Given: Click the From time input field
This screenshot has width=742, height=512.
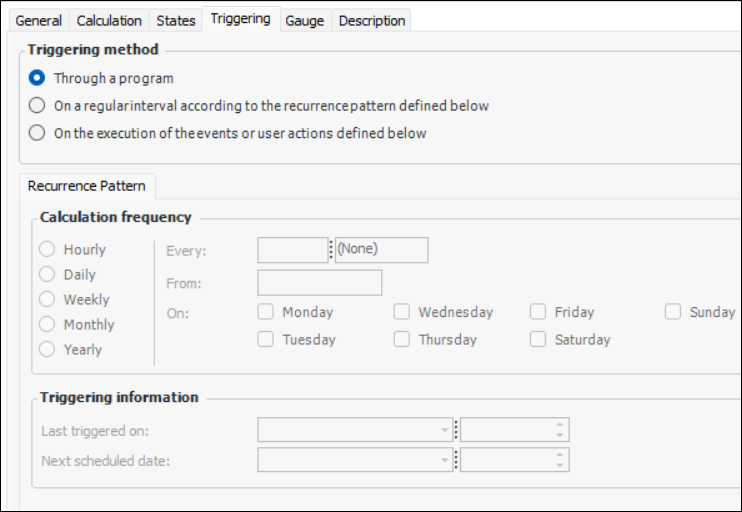Looking at the screenshot, I should 319,283.
